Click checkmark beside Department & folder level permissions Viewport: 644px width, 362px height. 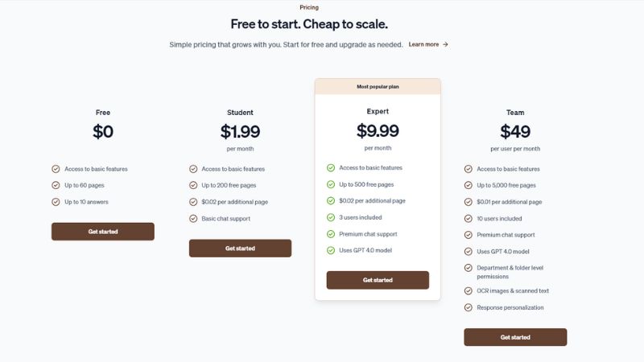pos(469,268)
